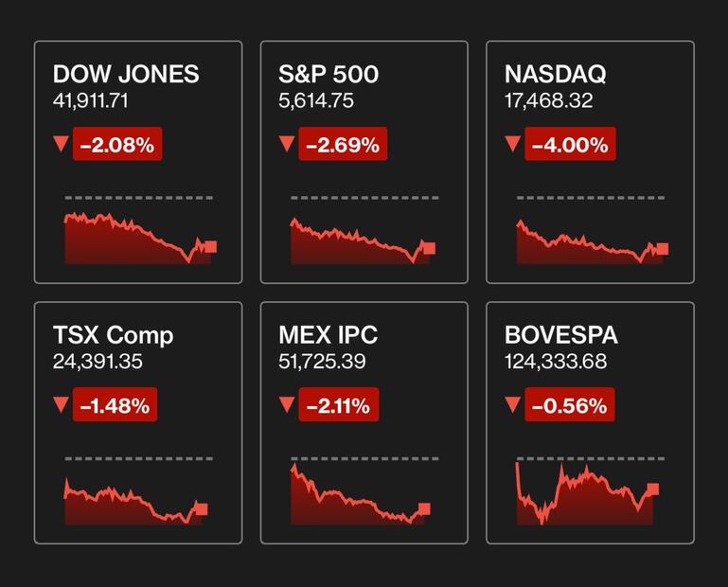Click the square end marker on the BOVESPA chart

pyautogui.click(x=652, y=489)
